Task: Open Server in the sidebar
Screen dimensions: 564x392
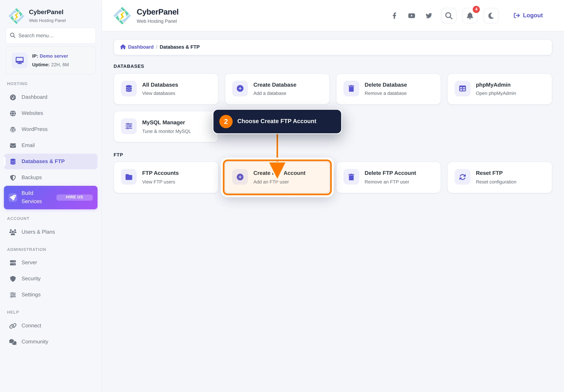Action: point(51,262)
